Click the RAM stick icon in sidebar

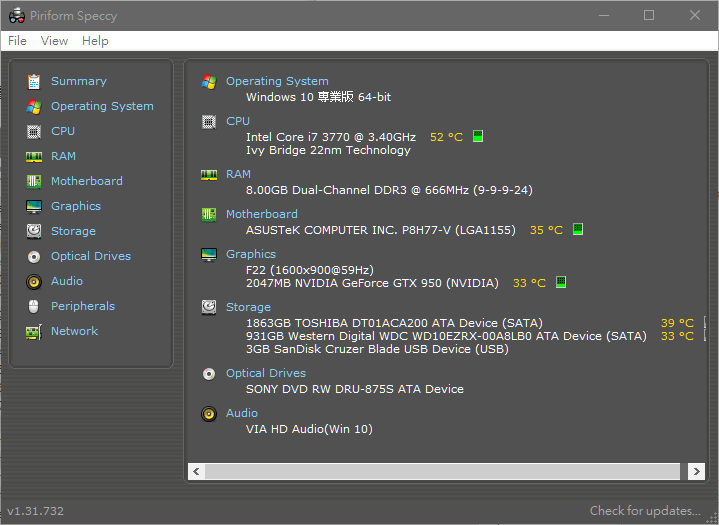(34, 157)
